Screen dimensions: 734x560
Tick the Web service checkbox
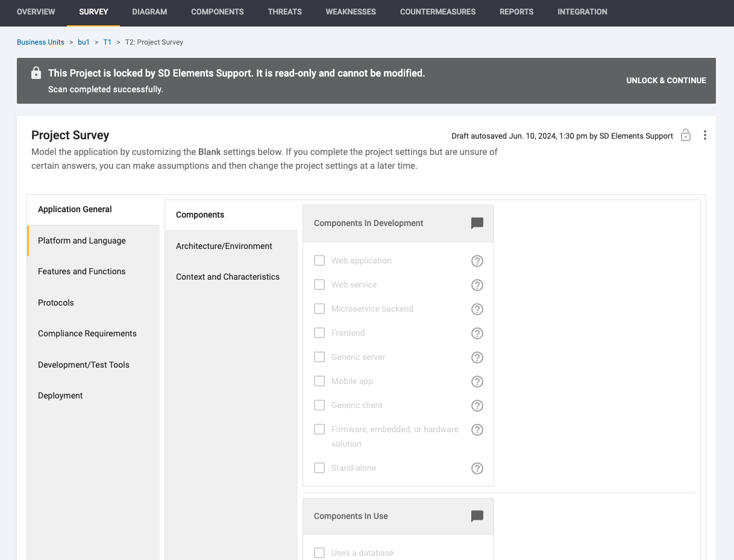[319, 285]
